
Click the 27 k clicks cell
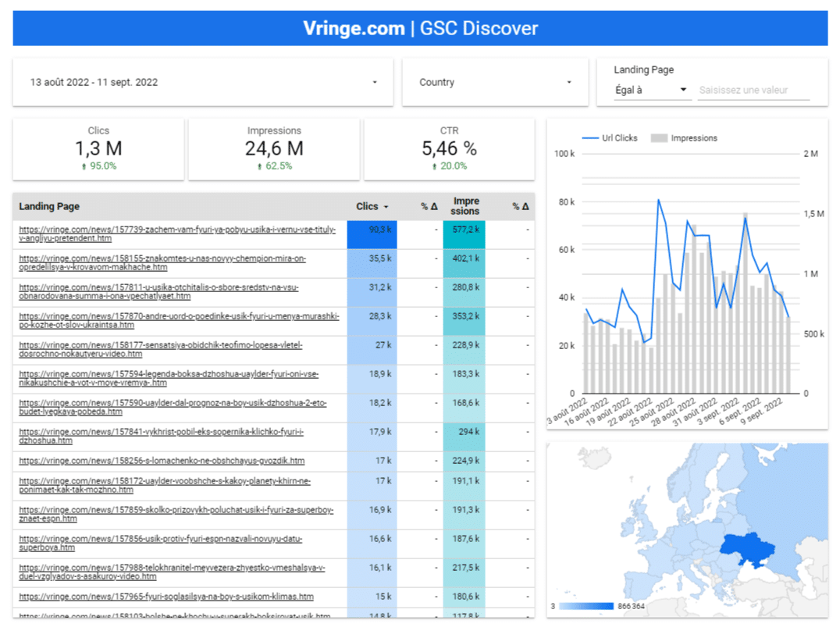click(372, 350)
